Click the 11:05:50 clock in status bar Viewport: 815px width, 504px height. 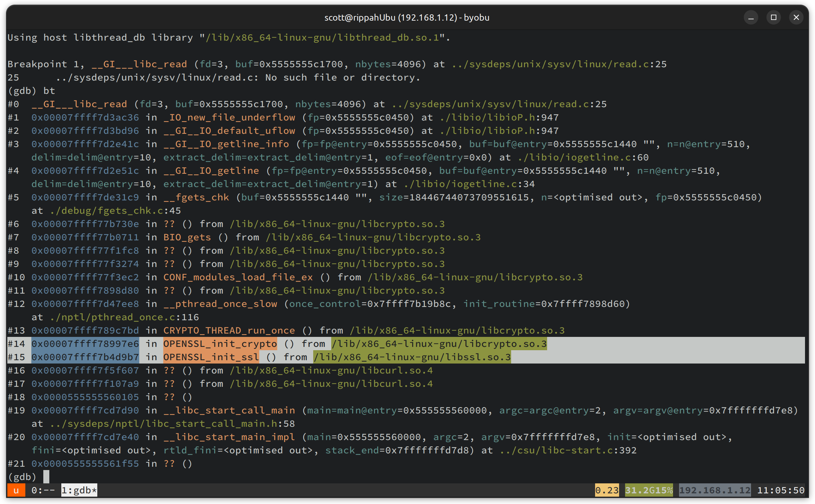[x=780, y=490]
